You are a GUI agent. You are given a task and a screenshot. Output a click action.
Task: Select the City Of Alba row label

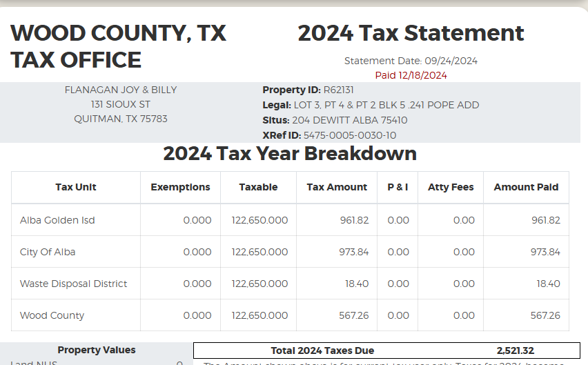tap(48, 252)
